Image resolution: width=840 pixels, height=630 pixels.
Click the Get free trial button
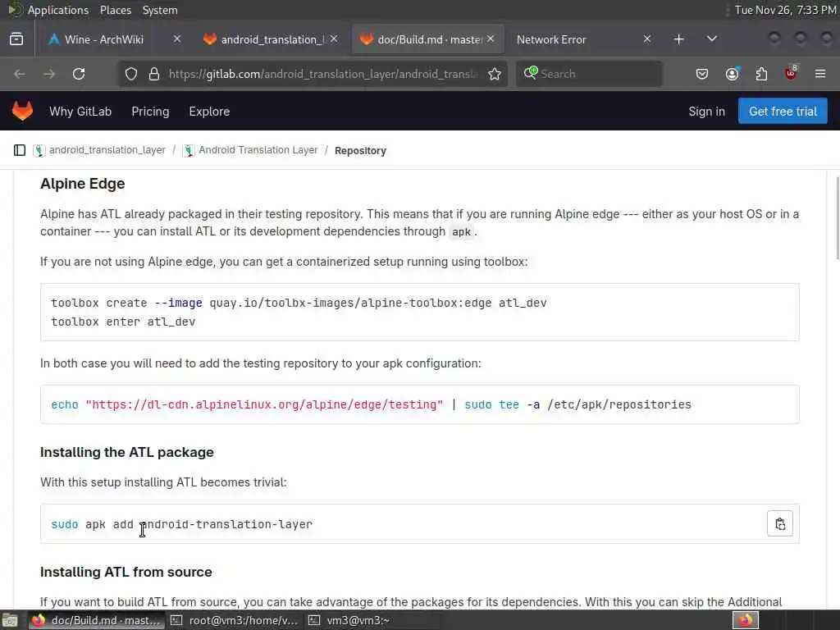pos(783,111)
